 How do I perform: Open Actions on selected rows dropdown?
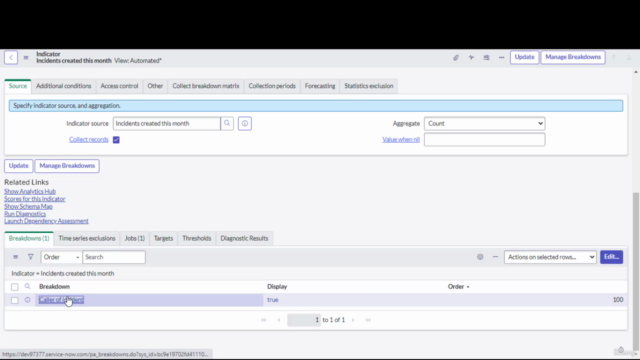[x=550, y=257]
